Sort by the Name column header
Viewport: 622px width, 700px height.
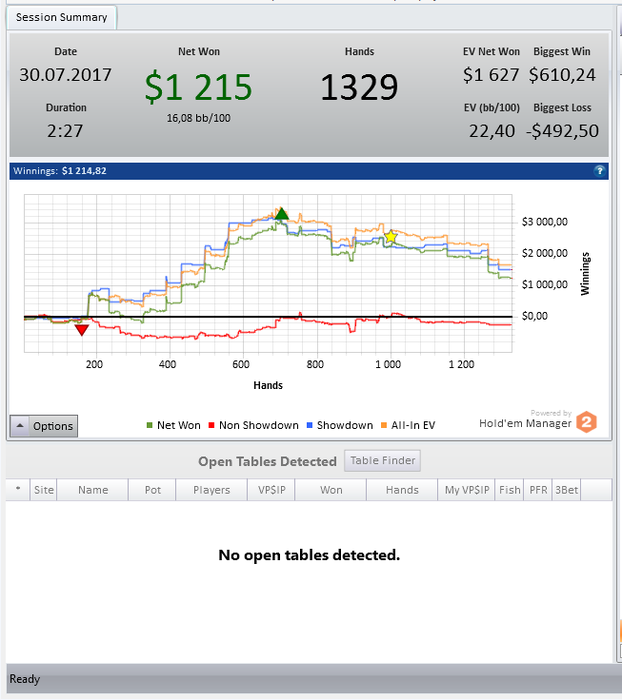[x=93, y=490]
